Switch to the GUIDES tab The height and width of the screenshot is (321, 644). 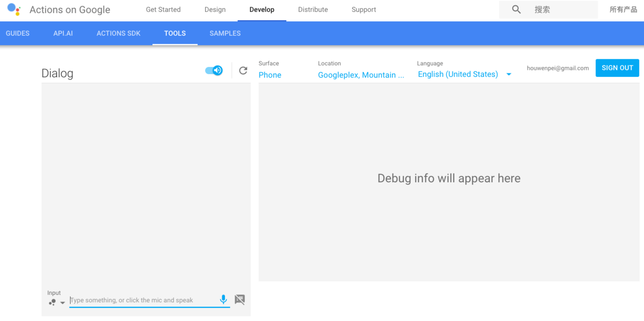(18, 33)
